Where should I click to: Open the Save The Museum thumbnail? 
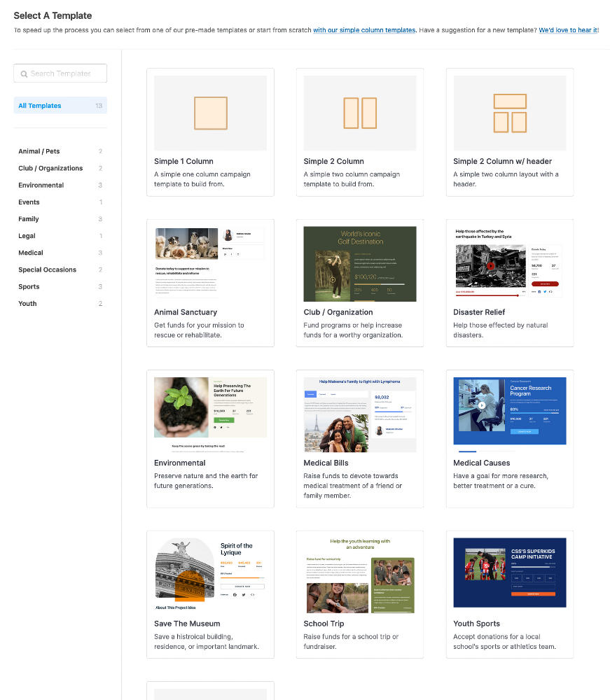tap(210, 575)
